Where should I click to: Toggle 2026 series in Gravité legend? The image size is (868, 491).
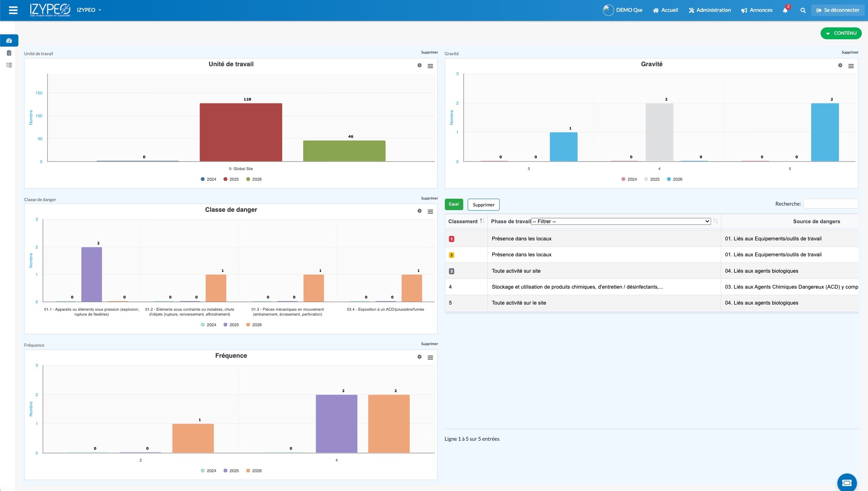(675, 179)
